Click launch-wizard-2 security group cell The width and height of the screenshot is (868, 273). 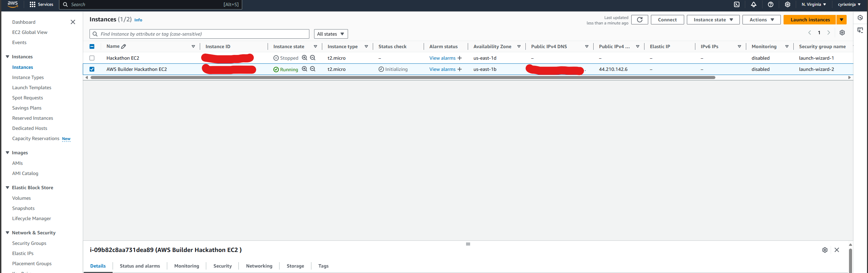pyautogui.click(x=816, y=69)
